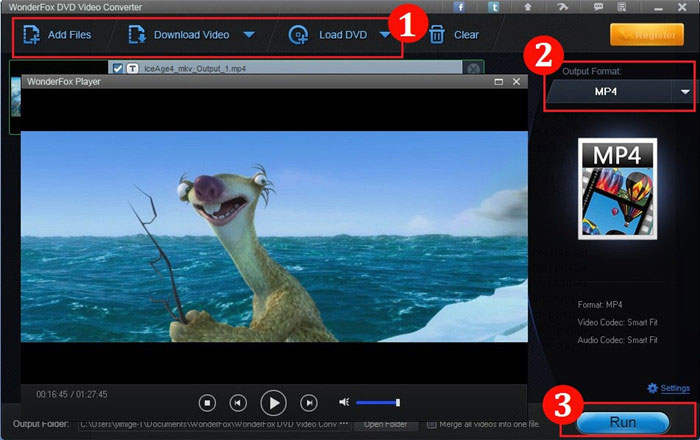This screenshot has width=700, height=440.
Task: Maximize the WonderFox Player window
Action: [499, 82]
